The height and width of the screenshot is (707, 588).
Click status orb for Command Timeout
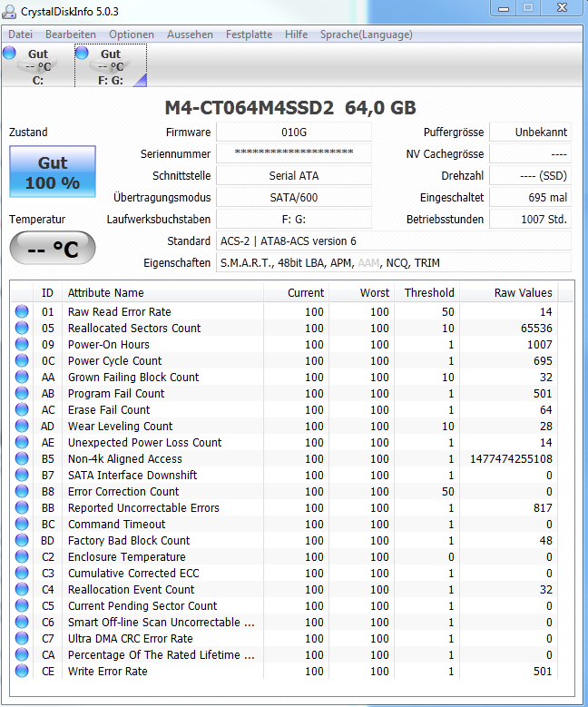pos(22,524)
